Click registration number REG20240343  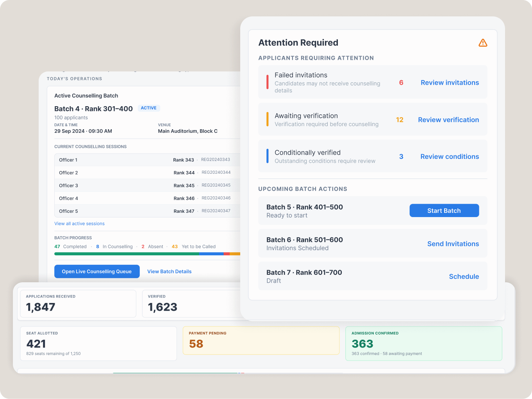pyautogui.click(x=216, y=160)
